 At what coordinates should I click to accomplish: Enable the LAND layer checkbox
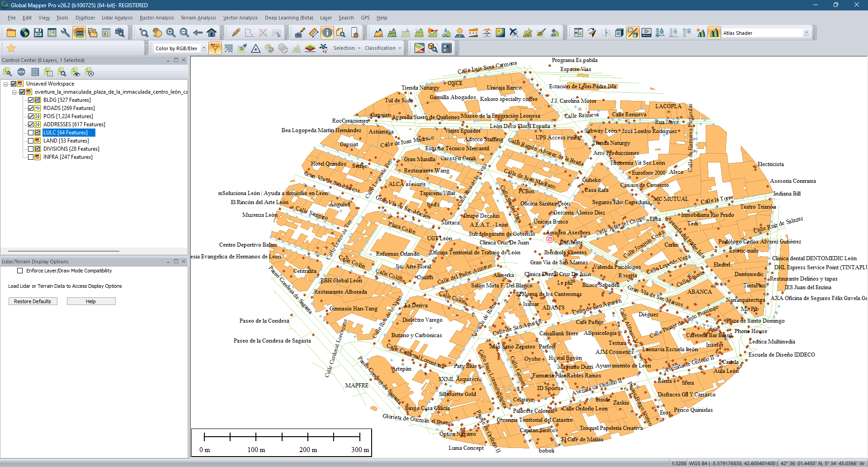tap(31, 141)
